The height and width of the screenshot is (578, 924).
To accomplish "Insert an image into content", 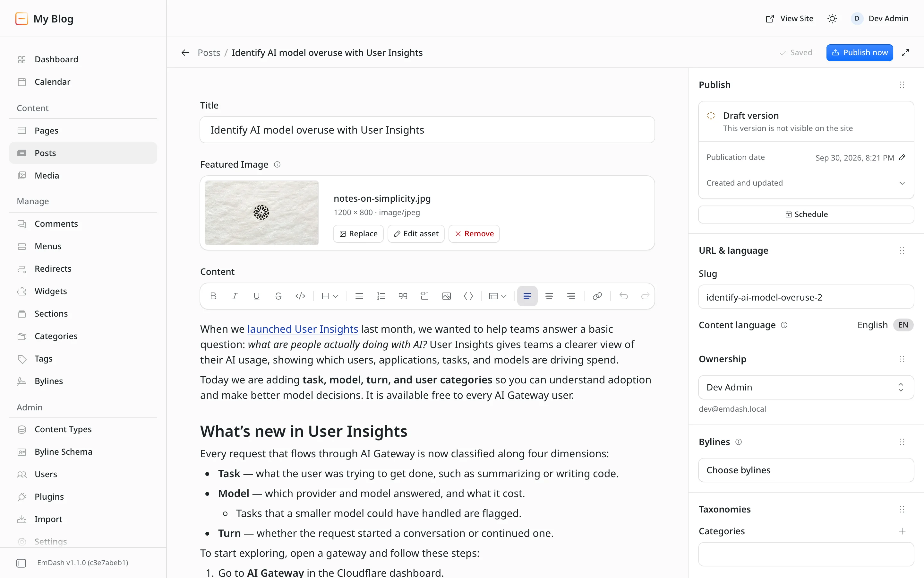I will (446, 296).
